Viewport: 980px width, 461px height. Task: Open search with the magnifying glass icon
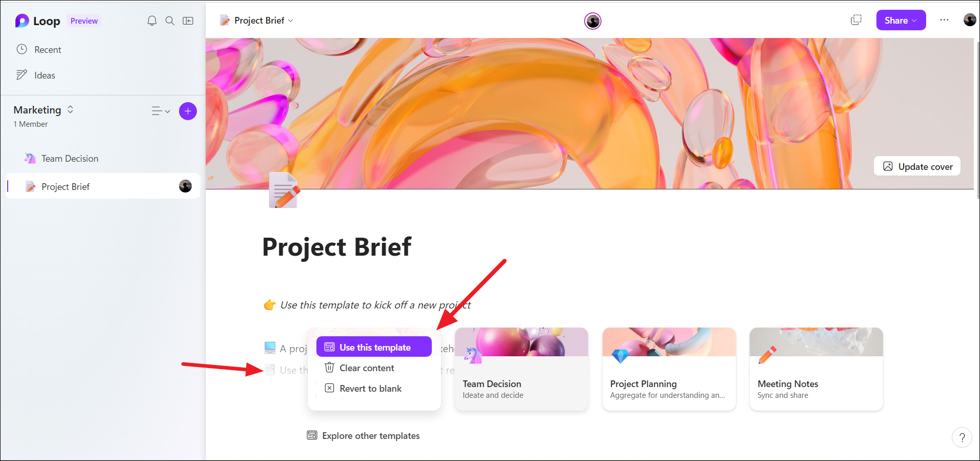click(170, 21)
